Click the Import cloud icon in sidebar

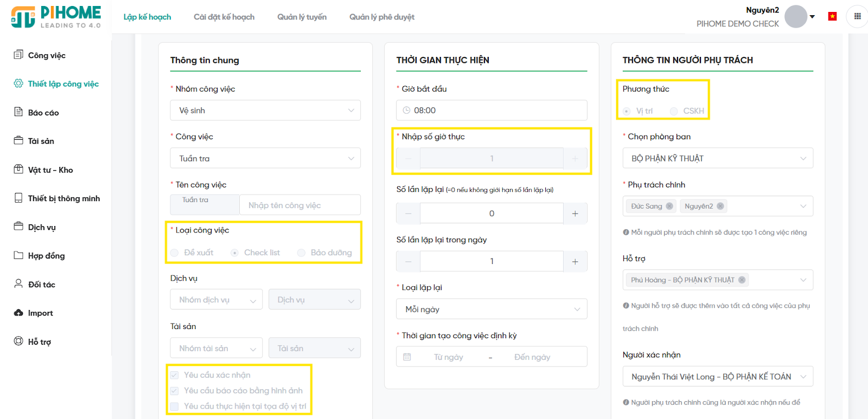[18, 313]
